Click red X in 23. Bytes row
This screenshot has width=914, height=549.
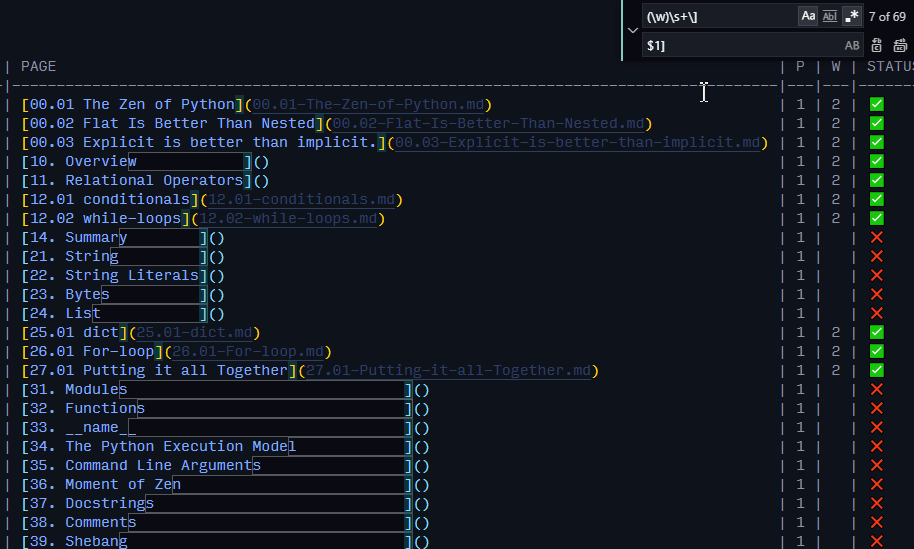(877, 295)
